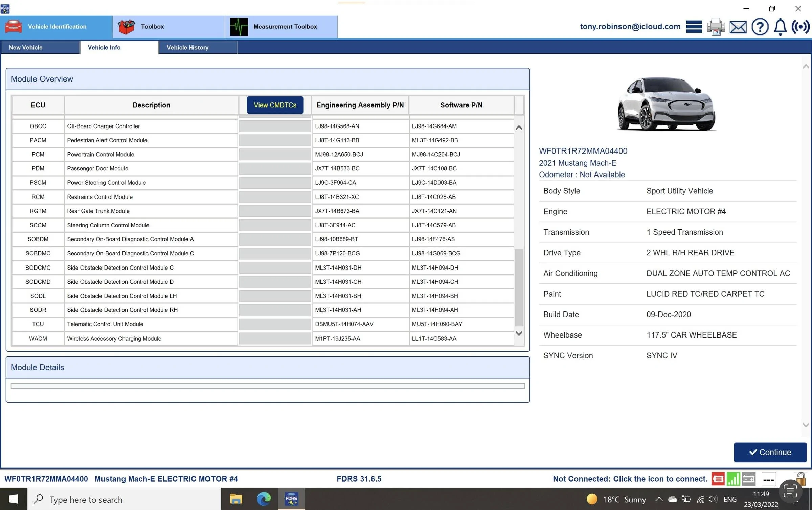
Task: Click the CMDTC cell for TCU row
Action: 275,324
